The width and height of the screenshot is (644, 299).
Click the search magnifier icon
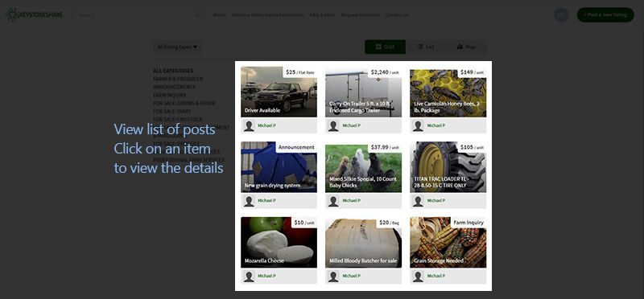197,14
